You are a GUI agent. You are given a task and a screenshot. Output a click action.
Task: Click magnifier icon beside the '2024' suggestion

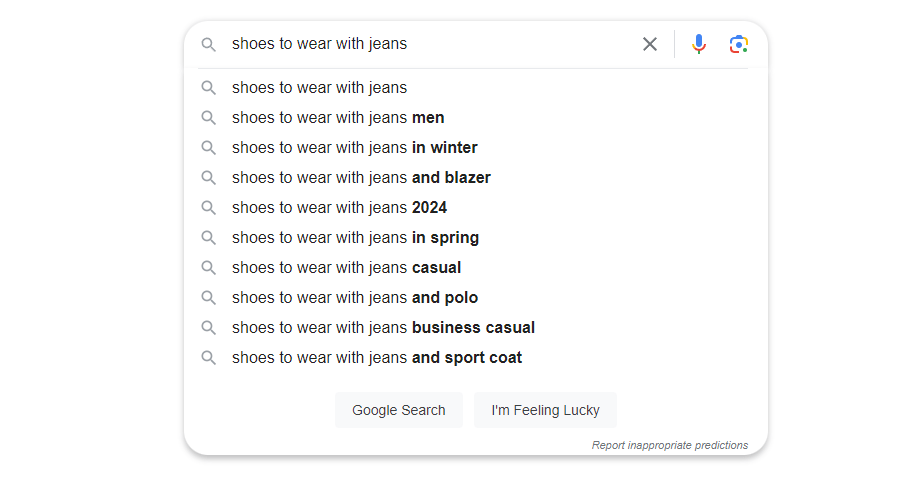[208, 208]
